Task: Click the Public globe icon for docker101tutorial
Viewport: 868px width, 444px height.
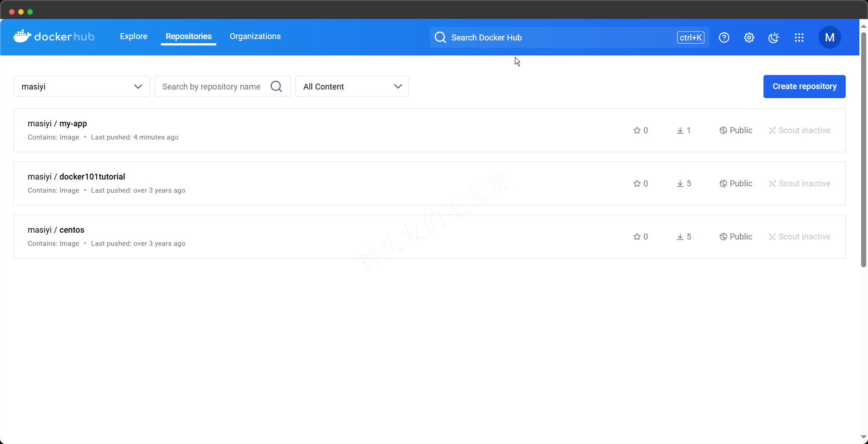Action: coord(723,184)
